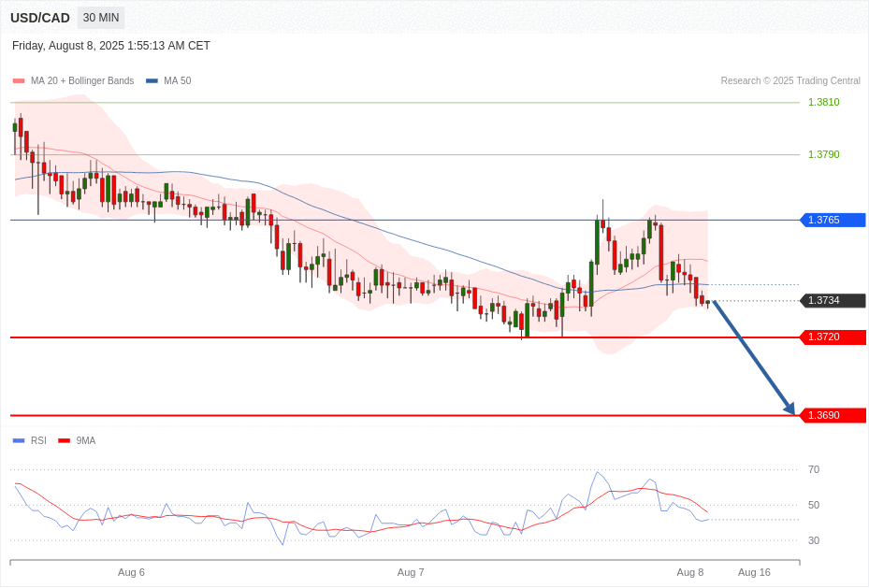This screenshot has width=869, height=588.
Task: Click the RSI 70 level label
Action: pos(814,469)
